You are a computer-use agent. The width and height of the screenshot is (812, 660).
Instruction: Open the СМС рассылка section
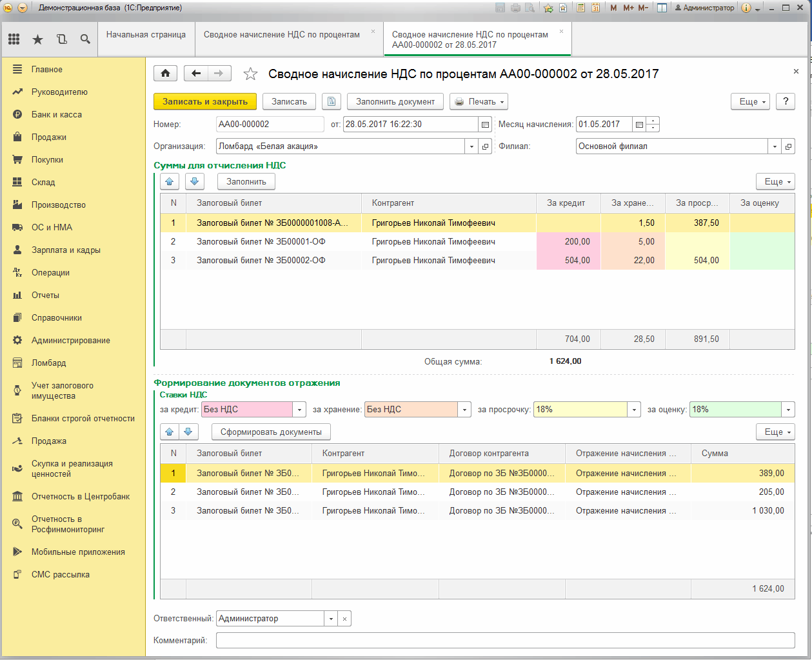(x=61, y=575)
